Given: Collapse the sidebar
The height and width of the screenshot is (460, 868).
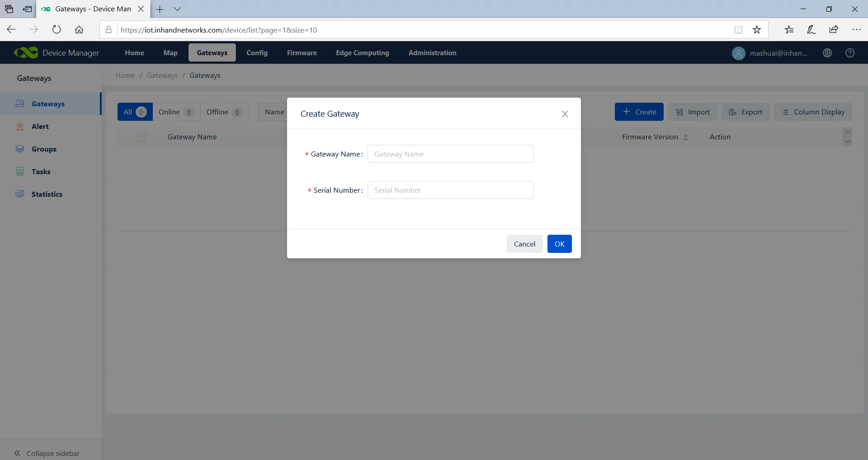Looking at the screenshot, I should pyautogui.click(x=47, y=453).
